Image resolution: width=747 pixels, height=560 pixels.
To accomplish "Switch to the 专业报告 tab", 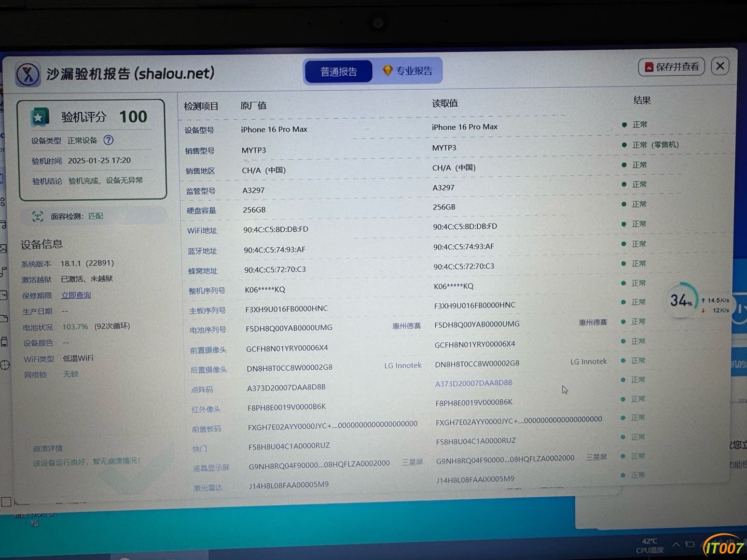I will point(408,71).
